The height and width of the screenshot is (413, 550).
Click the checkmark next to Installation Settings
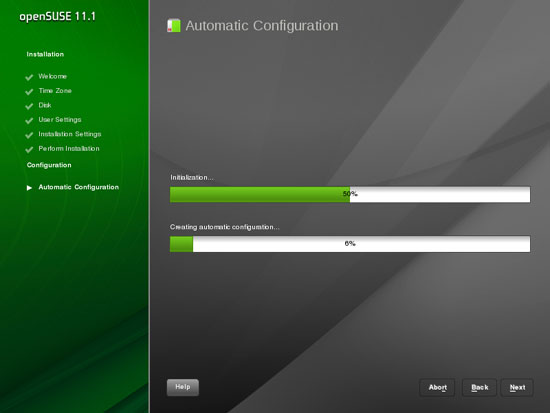pyautogui.click(x=29, y=135)
